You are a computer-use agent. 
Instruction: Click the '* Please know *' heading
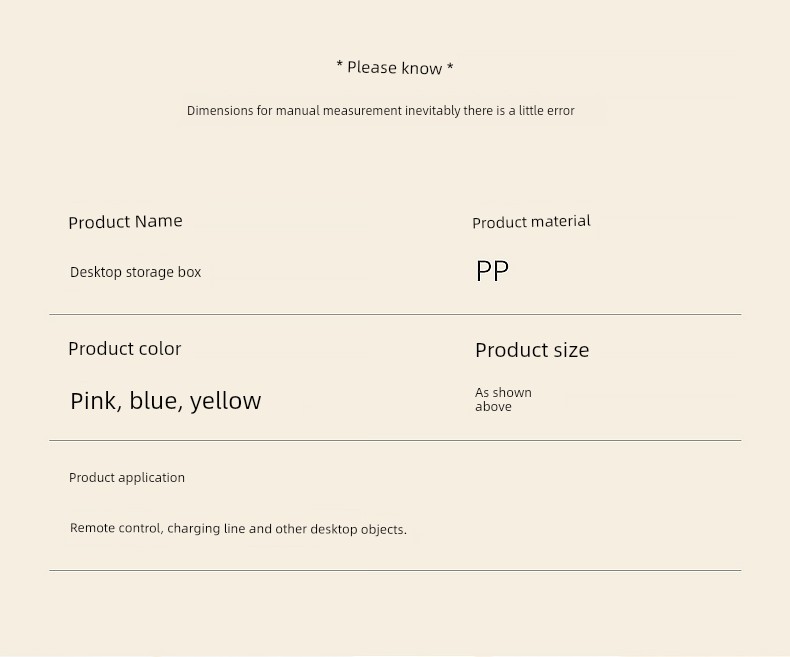click(x=394, y=68)
